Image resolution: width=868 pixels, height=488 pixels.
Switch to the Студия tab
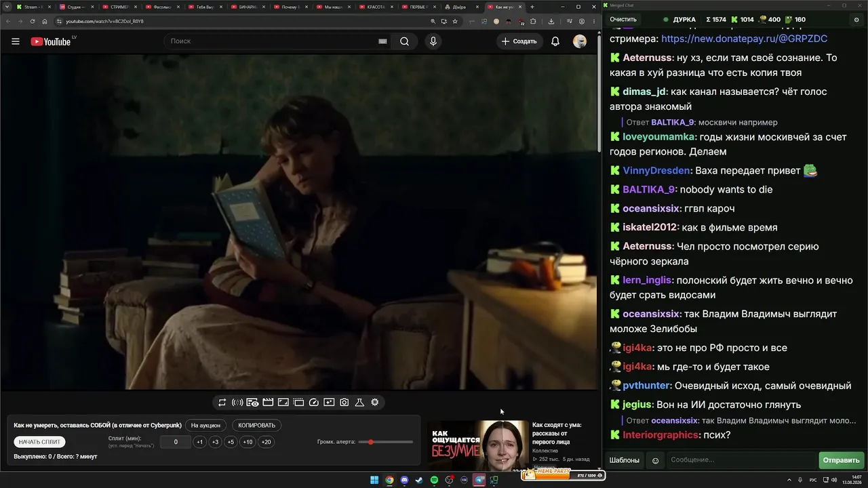tap(75, 7)
